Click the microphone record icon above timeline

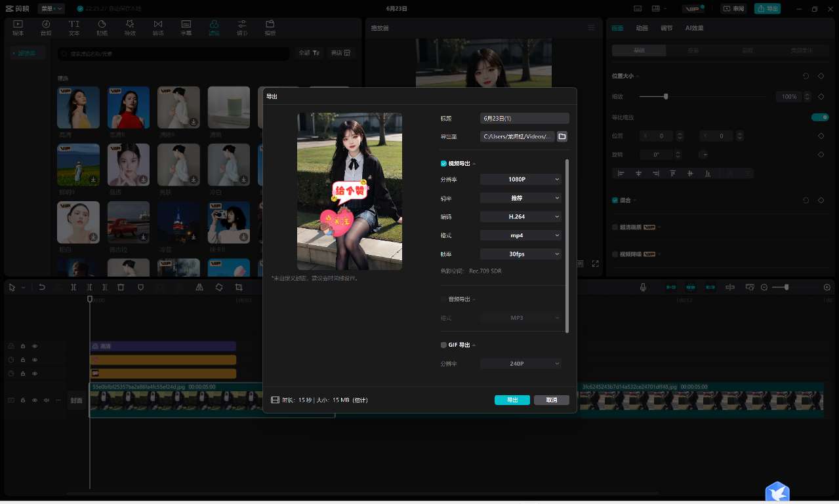643,287
